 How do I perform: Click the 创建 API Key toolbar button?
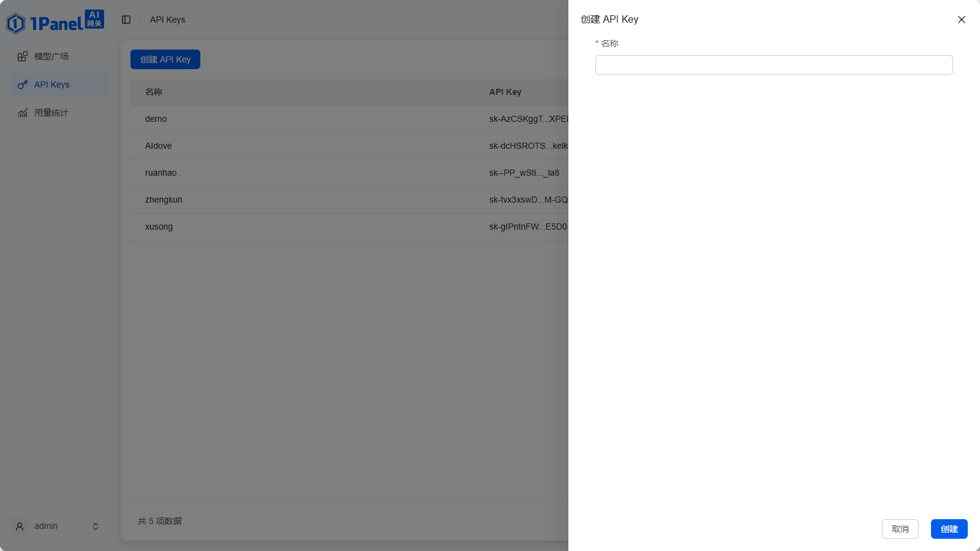point(165,59)
